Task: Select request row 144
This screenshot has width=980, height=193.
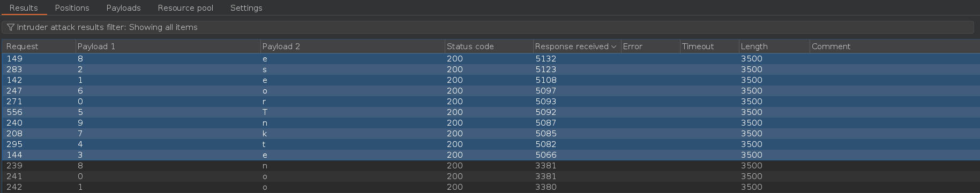Action: pyautogui.click(x=491, y=155)
